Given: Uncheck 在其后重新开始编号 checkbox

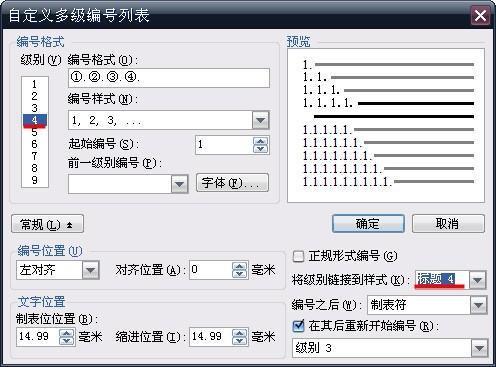Looking at the screenshot, I should [x=298, y=326].
